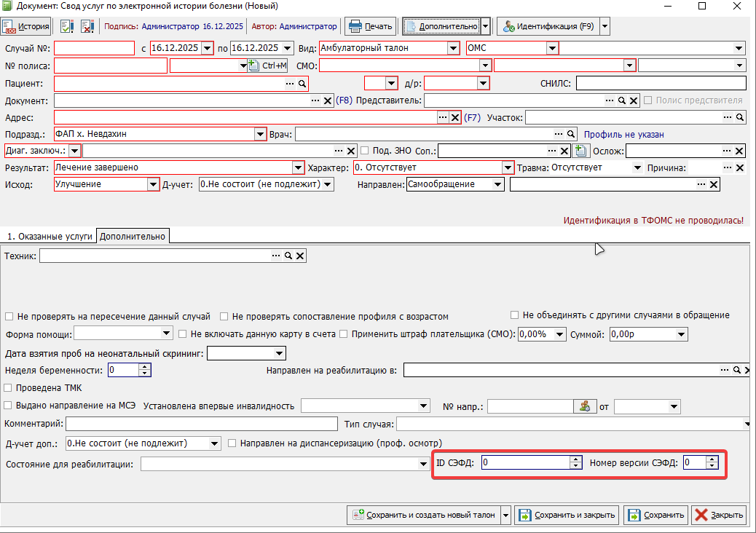
Task: Open the История log button
Action: click(x=27, y=27)
